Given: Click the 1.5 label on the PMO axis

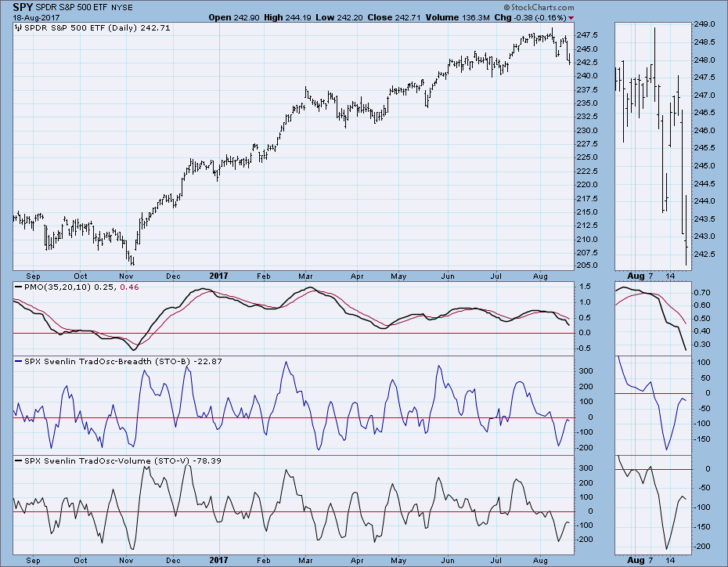Looking at the screenshot, I should point(585,287).
